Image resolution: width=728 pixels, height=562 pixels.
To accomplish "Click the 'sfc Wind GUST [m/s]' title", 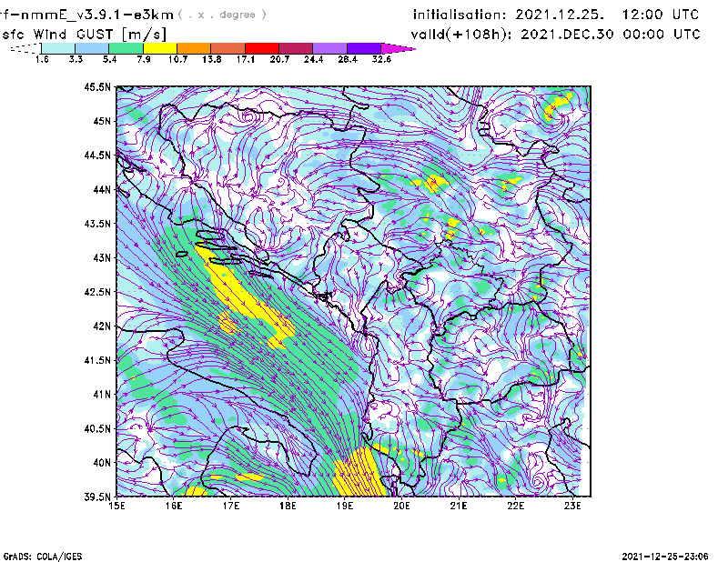I will [x=85, y=35].
